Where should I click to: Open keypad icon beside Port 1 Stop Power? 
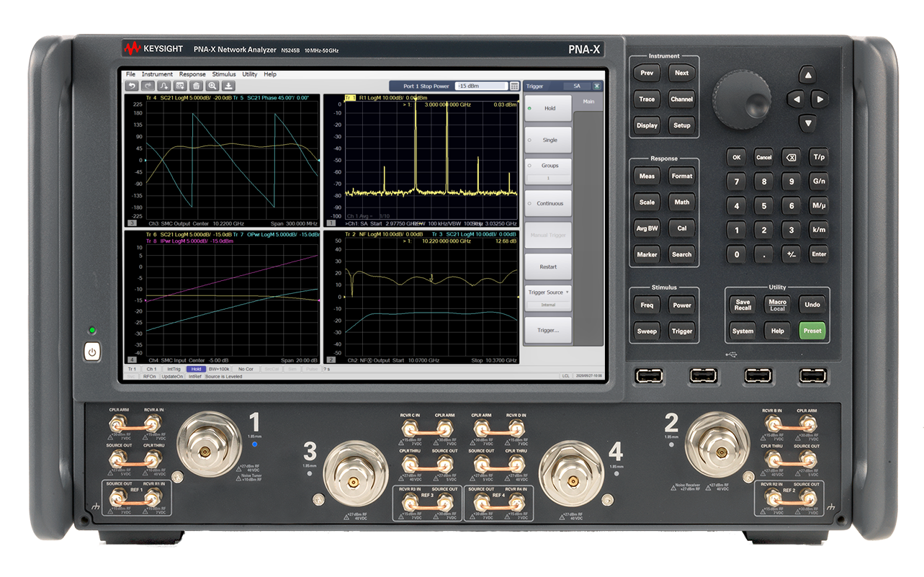click(x=514, y=86)
